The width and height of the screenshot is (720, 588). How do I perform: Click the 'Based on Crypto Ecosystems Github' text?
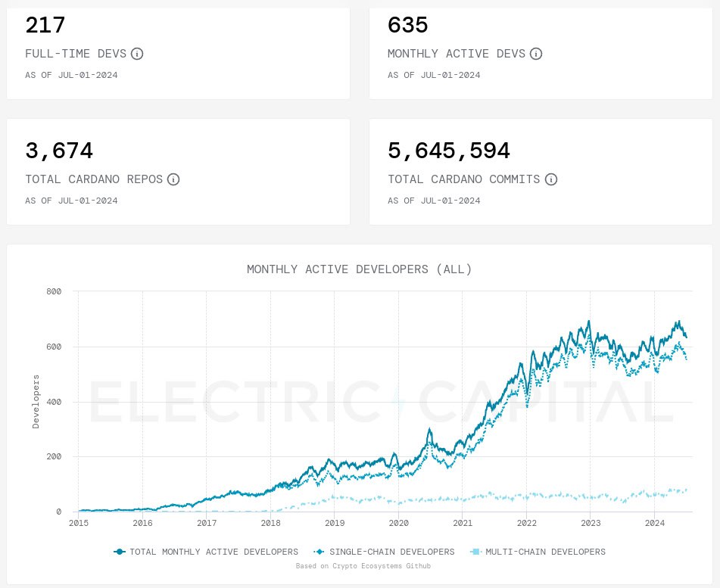(360, 565)
